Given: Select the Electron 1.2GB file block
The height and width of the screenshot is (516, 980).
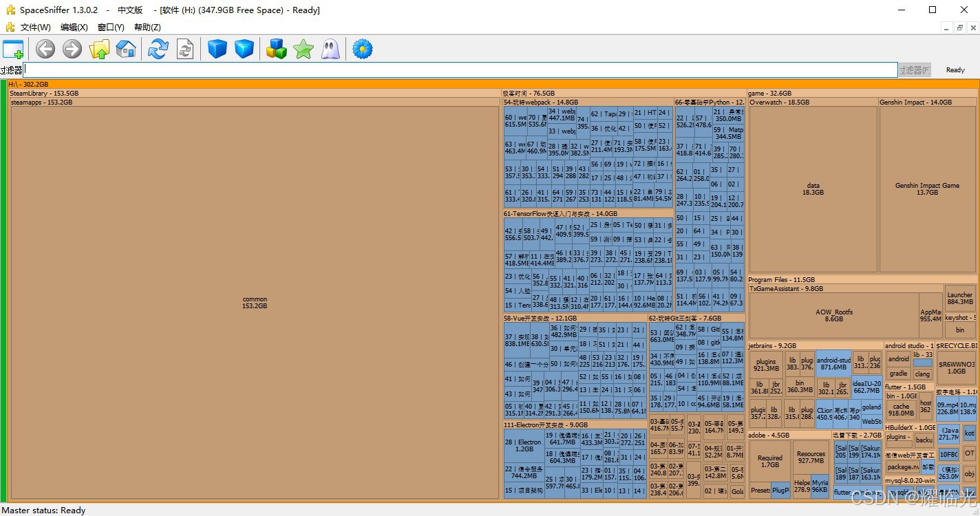Looking at the screenshot, I should (x=524, y=445).
